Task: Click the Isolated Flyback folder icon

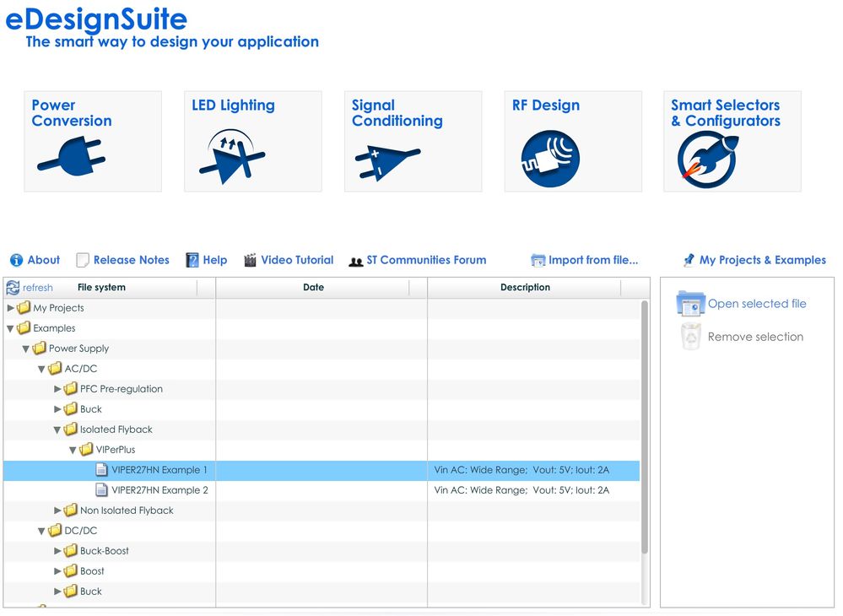Action: pos(70,430)
